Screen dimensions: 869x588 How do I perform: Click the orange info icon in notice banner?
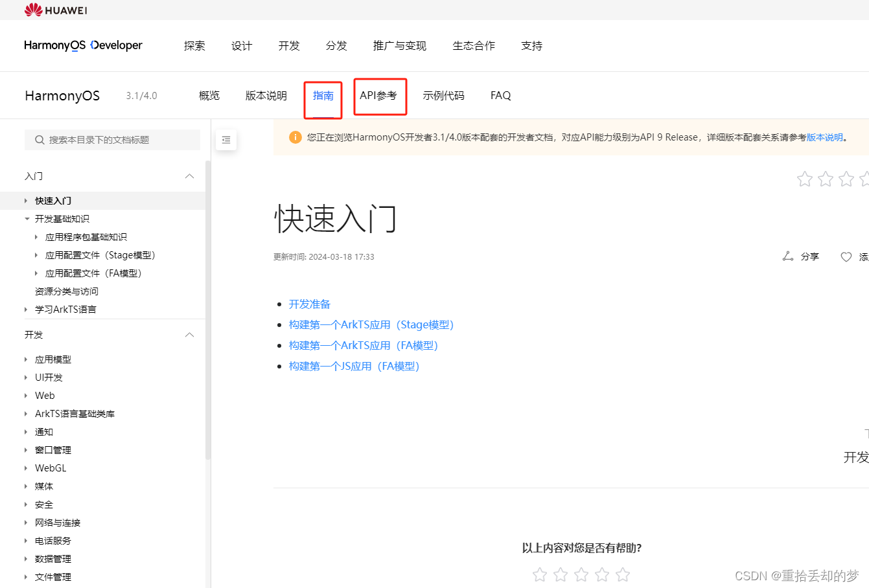[x=295, y=137]
